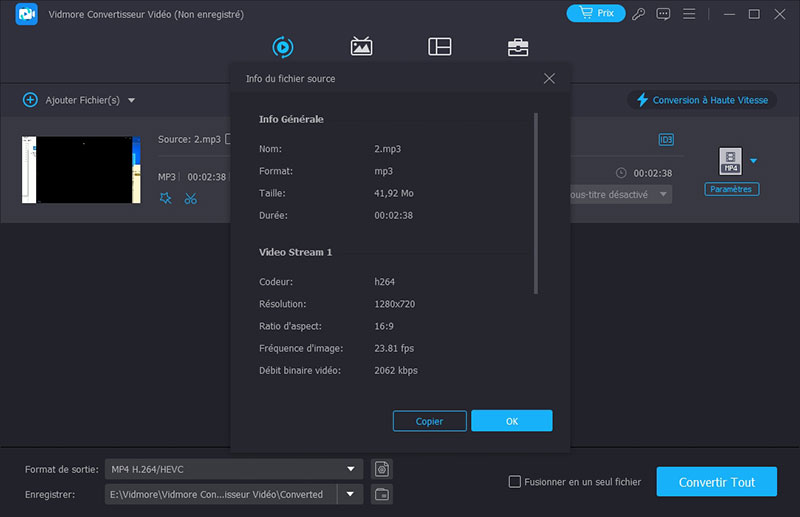800x517 pixels.
Task: Click the file info dialog scrollbar
Action: (x=536, y=200)
